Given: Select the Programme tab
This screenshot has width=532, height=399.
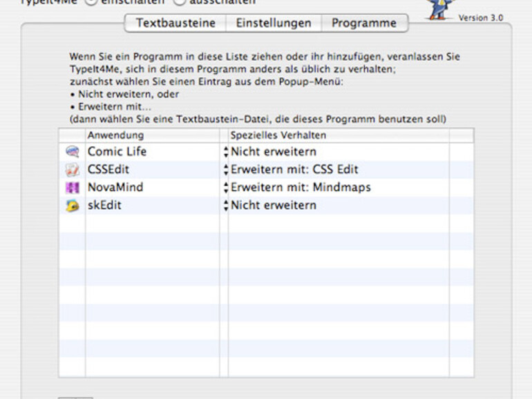Looking at the screenshot, I should point(364,23).
